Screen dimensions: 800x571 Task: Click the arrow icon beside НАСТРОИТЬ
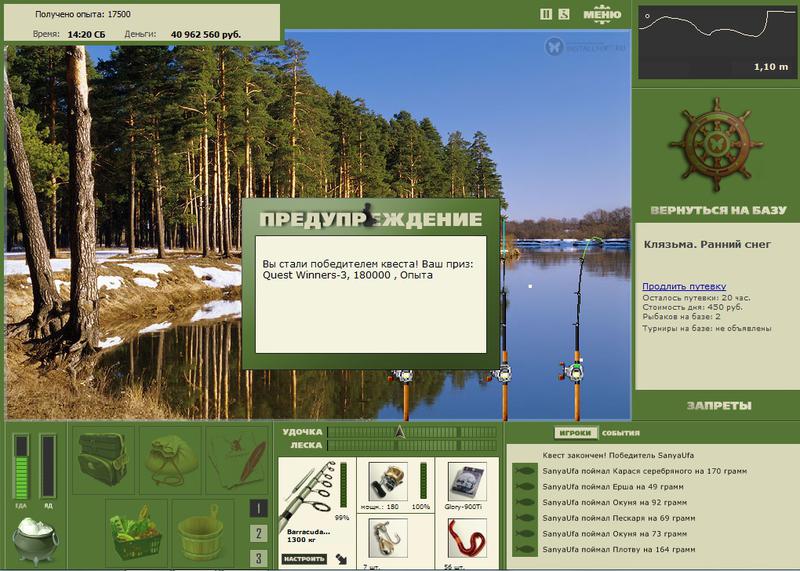point(341,559)
